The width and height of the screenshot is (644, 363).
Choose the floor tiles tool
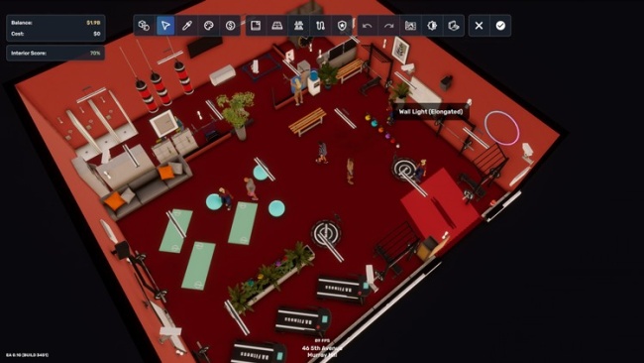[277, 26]
